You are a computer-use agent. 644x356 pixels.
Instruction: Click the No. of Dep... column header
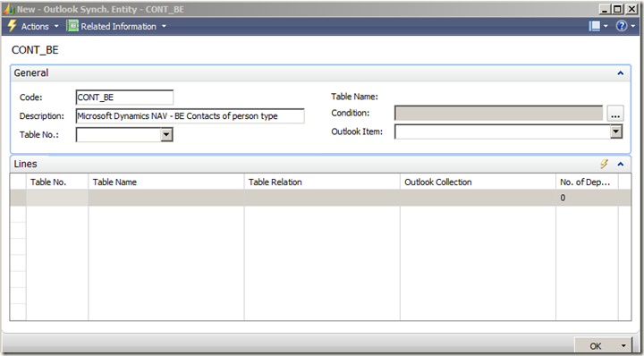point(587,182)
